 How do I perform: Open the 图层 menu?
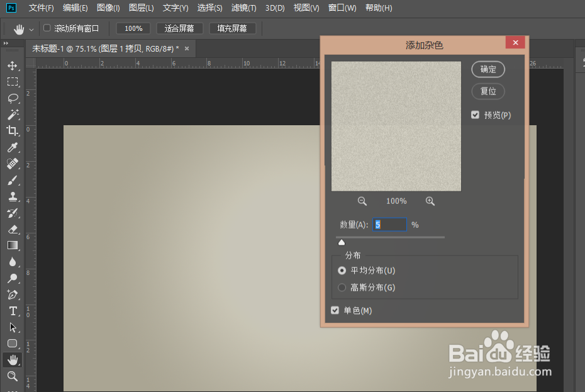pos(141,8)
